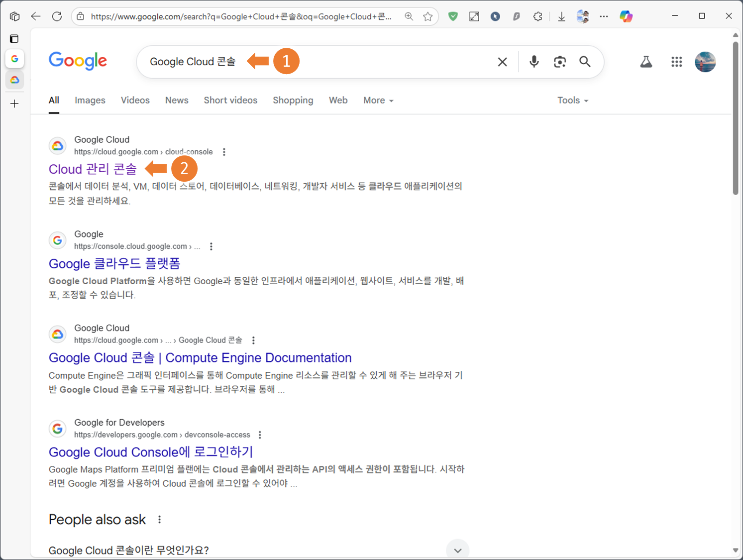Click the browser address bar URL
This screenshot has height=560, width=743.
(241, 16)
